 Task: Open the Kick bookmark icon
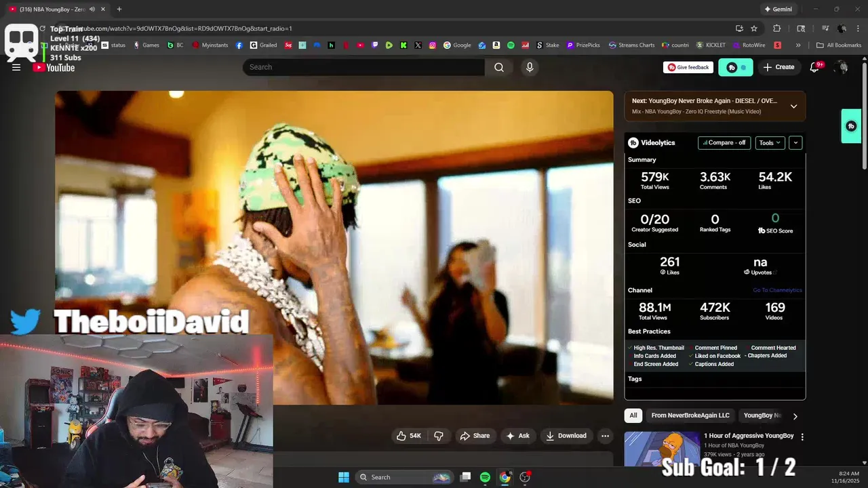403,45
